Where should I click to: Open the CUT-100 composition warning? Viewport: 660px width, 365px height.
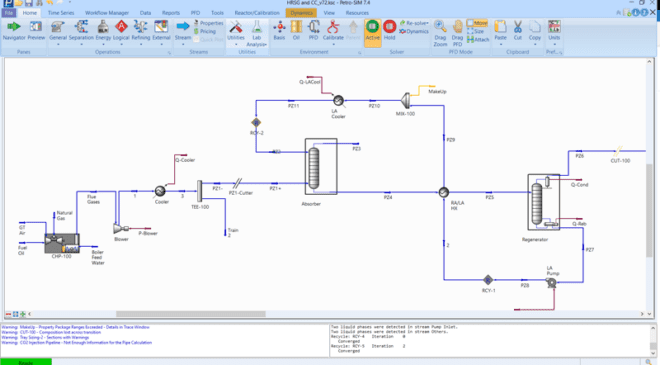pyautogui.click(x=51, y=332)
